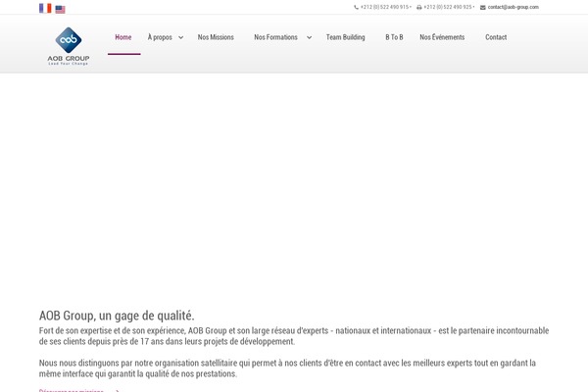Open the Home menu item
This screenshot has height=392, width=588.
tap(123, 37)
